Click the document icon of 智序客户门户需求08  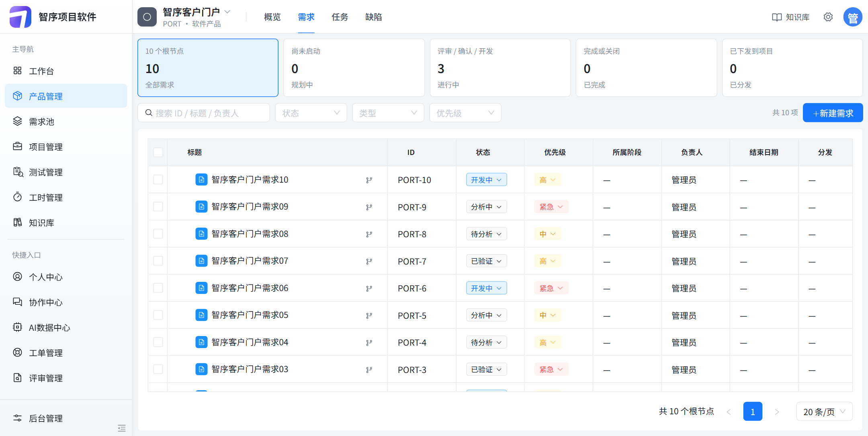201,234
